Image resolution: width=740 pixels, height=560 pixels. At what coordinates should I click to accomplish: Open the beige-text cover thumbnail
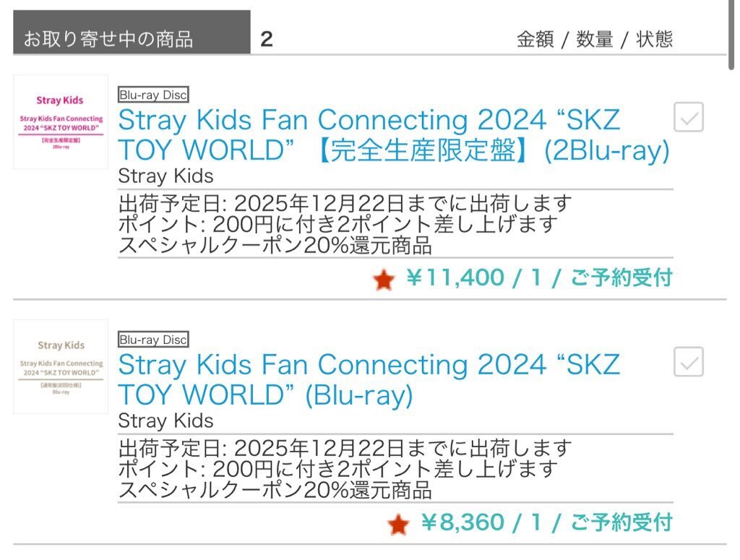point(61,366)
